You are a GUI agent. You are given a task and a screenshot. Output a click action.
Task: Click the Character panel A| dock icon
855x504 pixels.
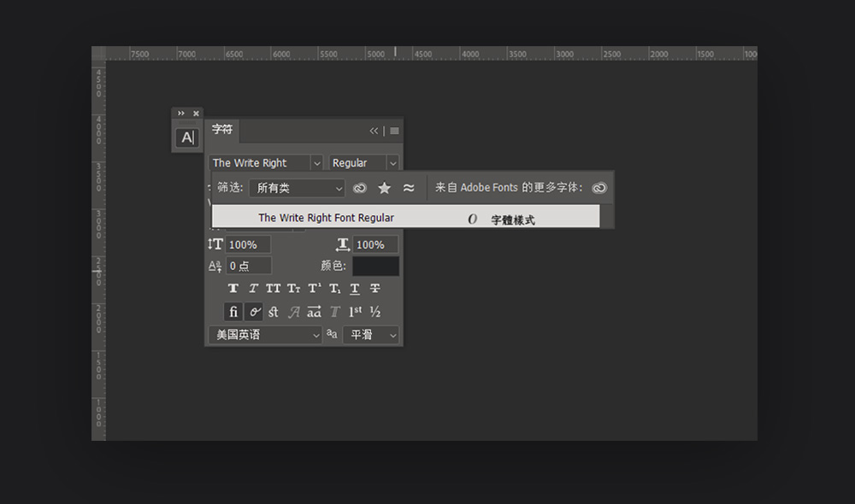(186, 138)
